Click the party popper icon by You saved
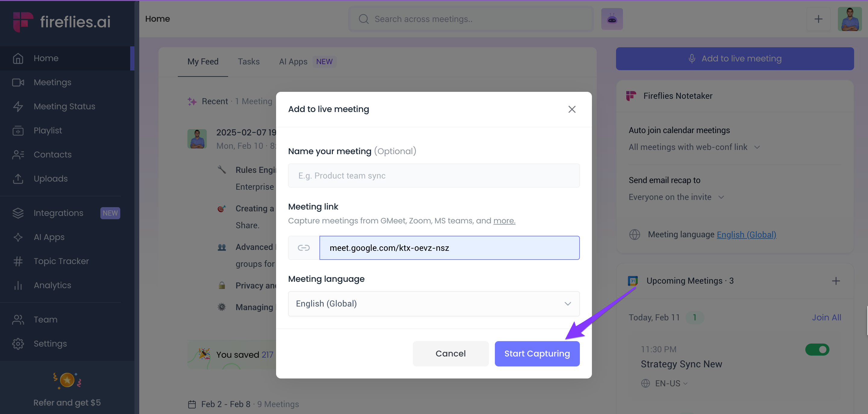The width and height of the screenshot is (868, 414). (204, 354)
